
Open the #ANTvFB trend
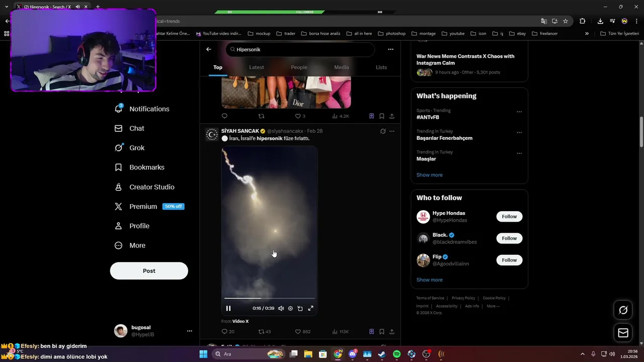pyautogui.click(x=428, y=117)
